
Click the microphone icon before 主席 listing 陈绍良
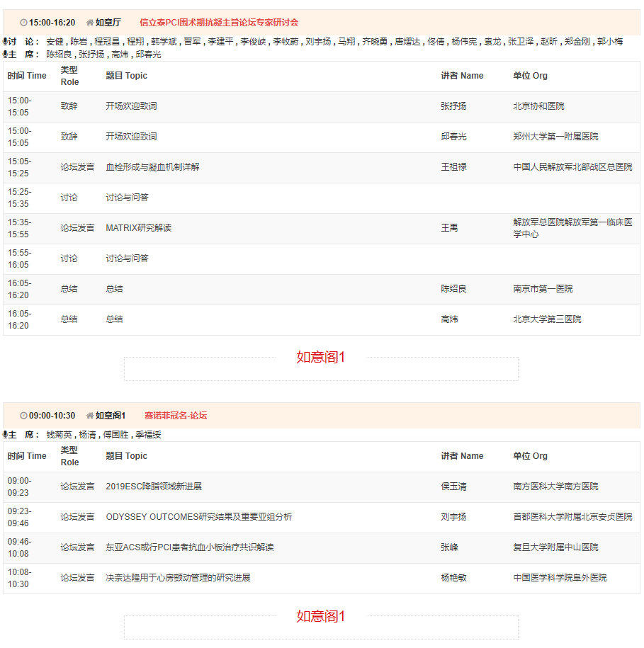coord(5,54)
